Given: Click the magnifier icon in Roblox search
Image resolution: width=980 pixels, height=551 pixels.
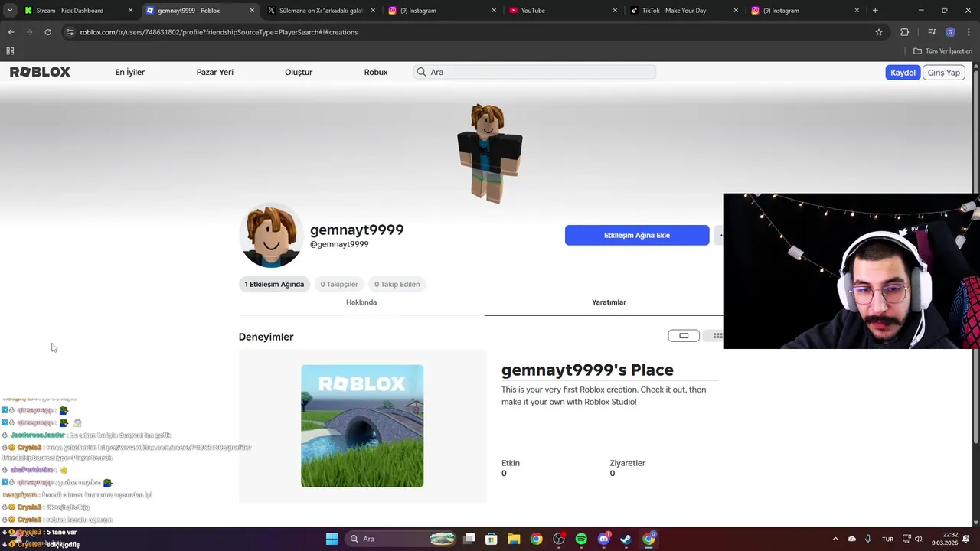Looking at the screenshot, I should [x=421, y=72].
